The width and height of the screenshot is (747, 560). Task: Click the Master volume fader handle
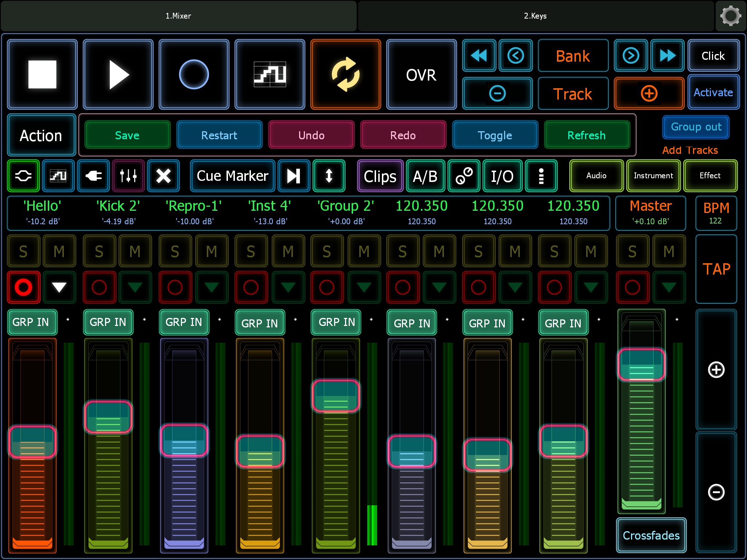(x=641, y=365)
